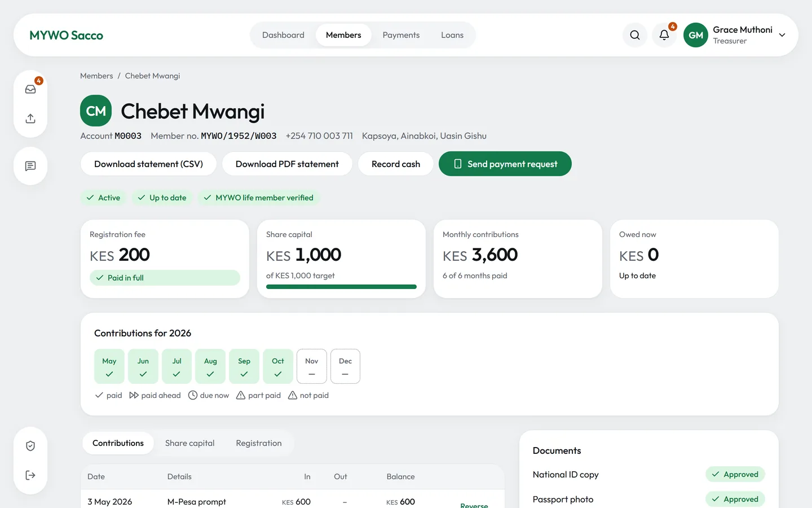The width and height of the screenshot is (812, 508).
Task: Click the due now clock icon
Action: (193, 395)
